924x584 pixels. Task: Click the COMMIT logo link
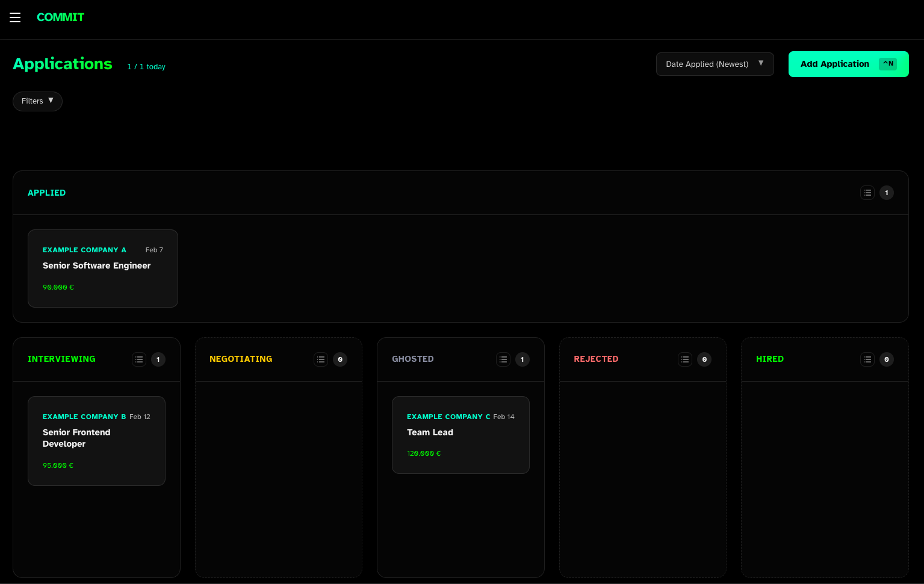pyautogui.click(x=60, y=17)
